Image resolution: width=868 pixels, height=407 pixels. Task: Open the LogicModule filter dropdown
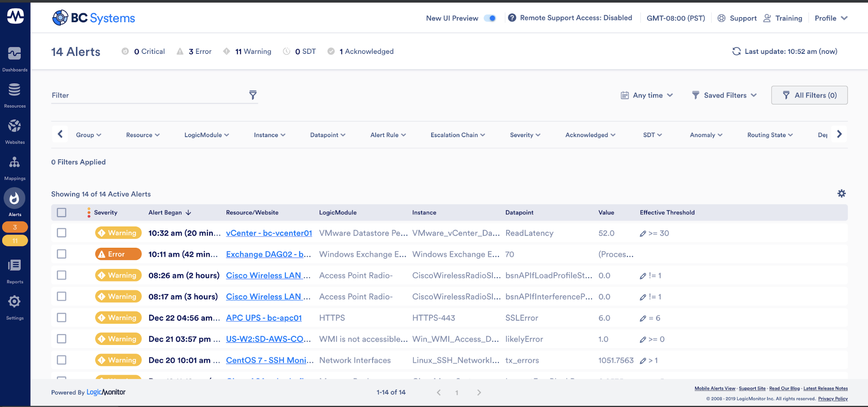pyautogui.click(x=207, y=135)
